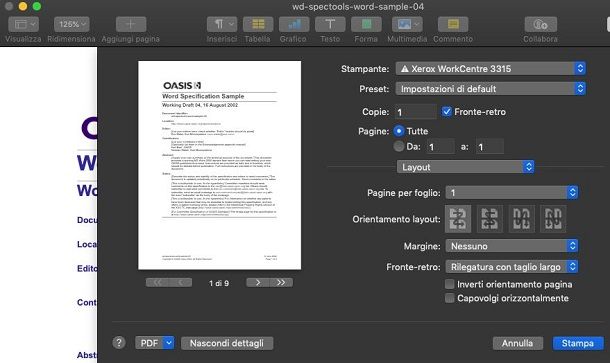This screenshot has height=363, width=610.
Task: Select the fourth layout orientation icon
Action: [x=553, y=219]
